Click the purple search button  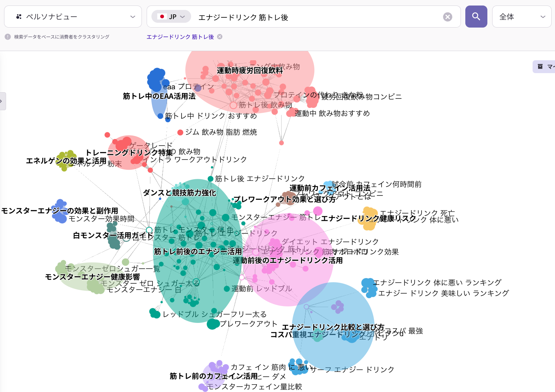[x=476, y=17]
